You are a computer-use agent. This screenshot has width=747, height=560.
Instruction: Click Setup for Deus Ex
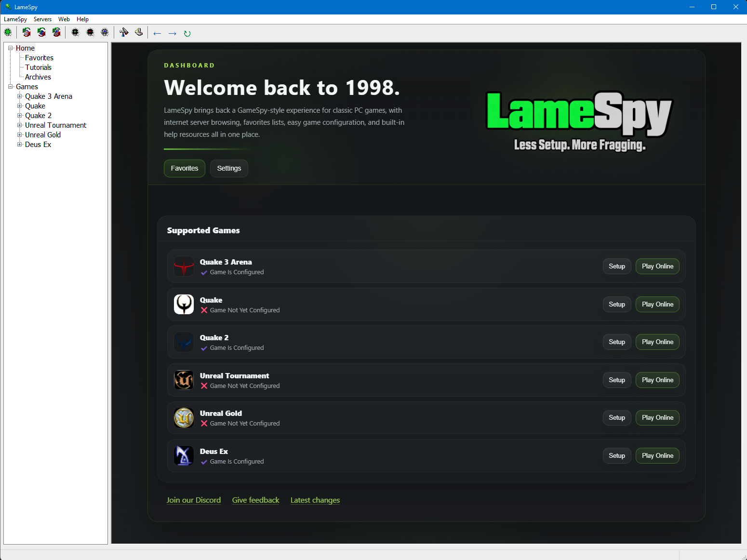[x=617, y=455]
